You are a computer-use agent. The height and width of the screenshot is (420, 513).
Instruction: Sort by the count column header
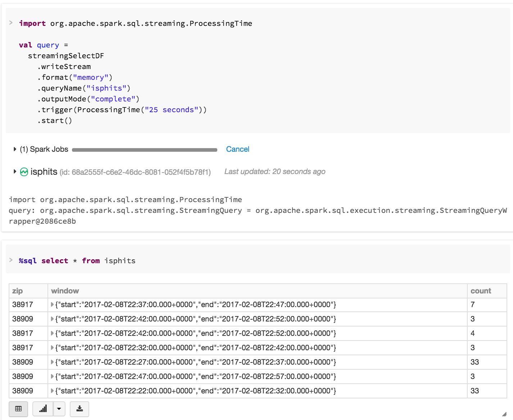(481, 291)
